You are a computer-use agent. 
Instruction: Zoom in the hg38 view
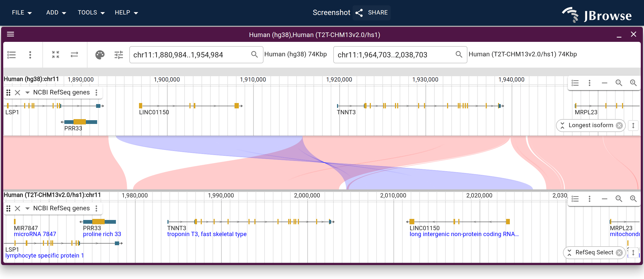tap(633, 83)
